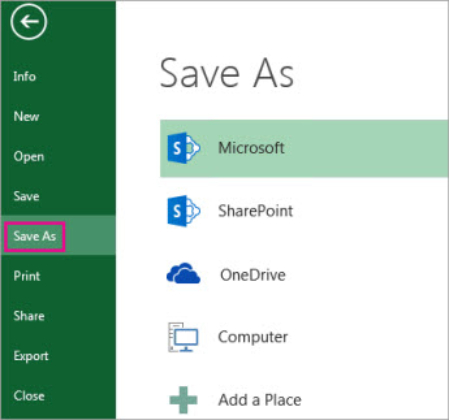Click the Add a Place label
Image resolution: width=449 pixels, height=420 pixels.
coord(260,400)
